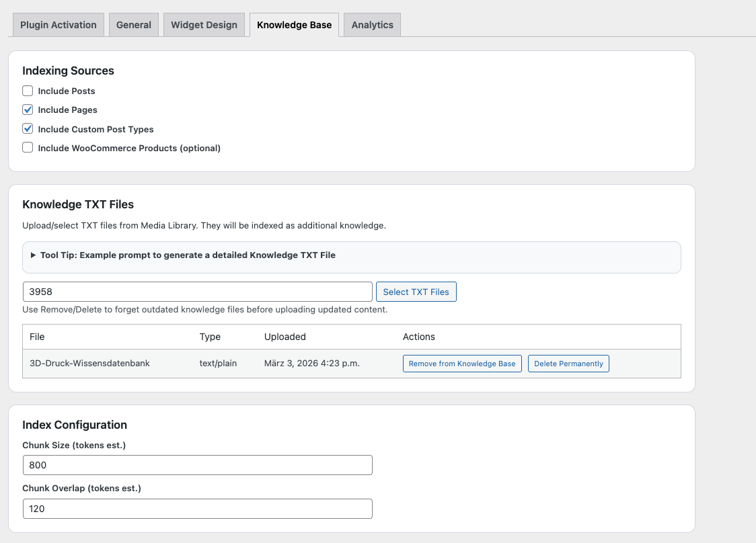Screen dimensions: 756x543
Task: Focus the Chunk Overlap input field
Action: coord(198,509)
